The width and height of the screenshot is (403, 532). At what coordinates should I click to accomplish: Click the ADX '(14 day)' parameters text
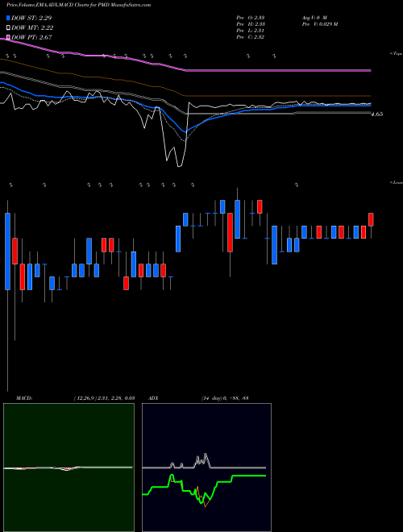[211, 398]
